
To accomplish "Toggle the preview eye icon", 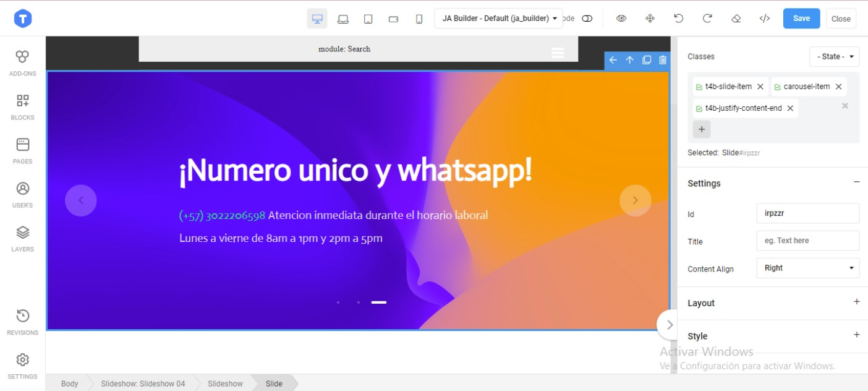I will [621, 19].
